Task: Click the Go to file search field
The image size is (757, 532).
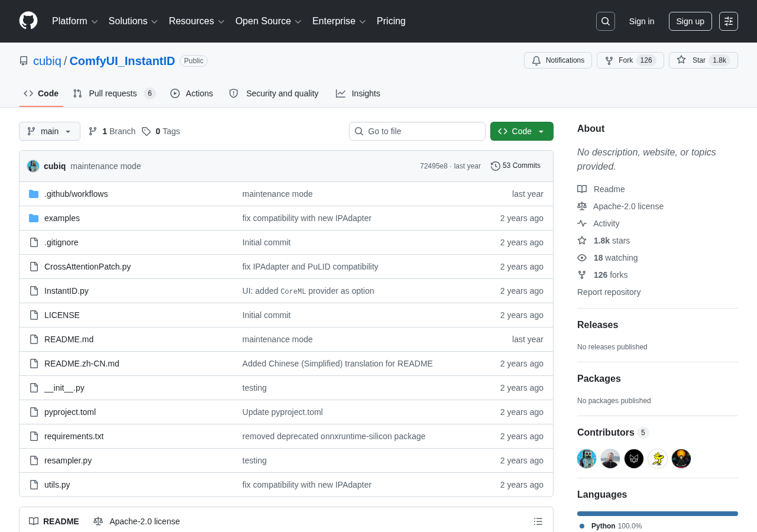Action: 417,131
